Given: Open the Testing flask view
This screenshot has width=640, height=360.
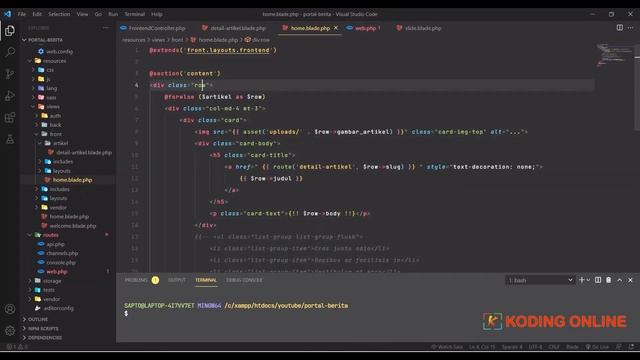Looking at the screenshot, I should 10,139.
